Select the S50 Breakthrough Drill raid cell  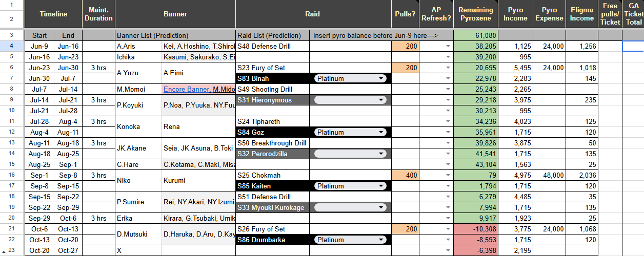click(272, 143)
